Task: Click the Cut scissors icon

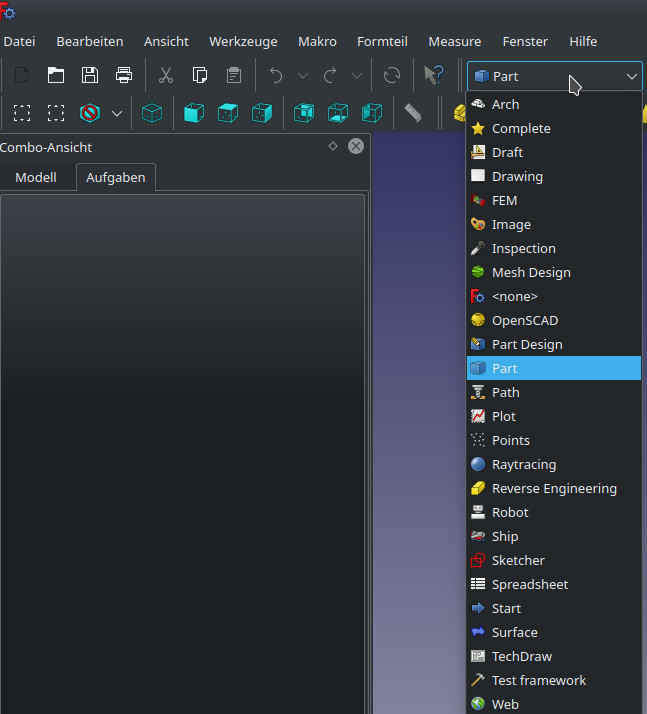Action: pyautogui.click(x=166, y=75)
